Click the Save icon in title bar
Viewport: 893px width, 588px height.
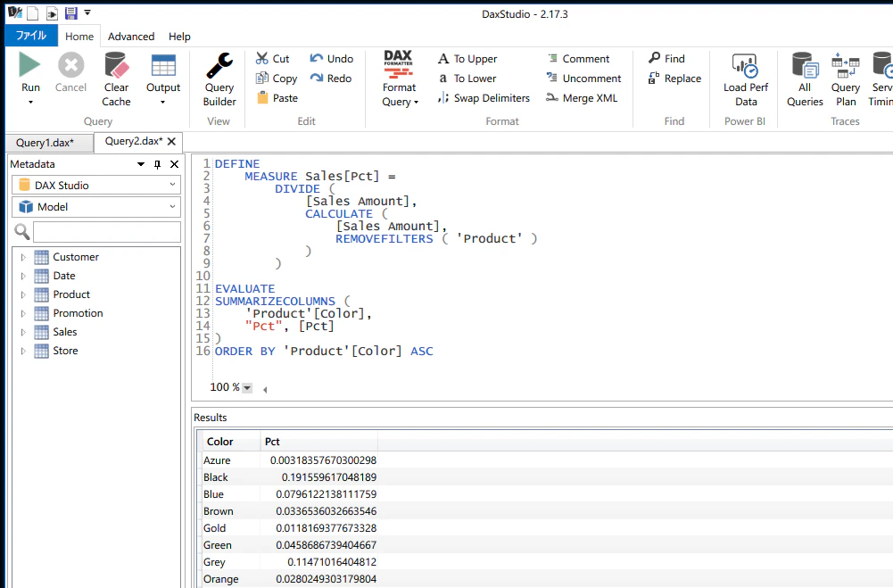[x=70, y=12]
